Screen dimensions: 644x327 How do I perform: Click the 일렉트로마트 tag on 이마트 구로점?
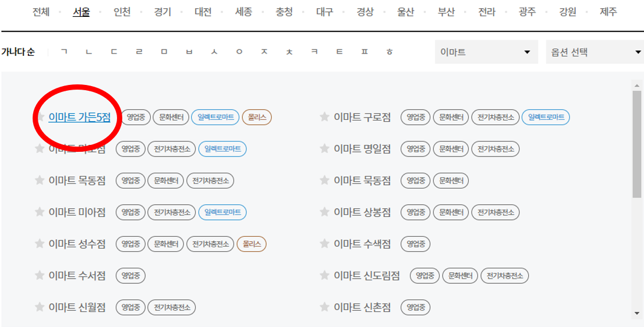pos(546,118)
